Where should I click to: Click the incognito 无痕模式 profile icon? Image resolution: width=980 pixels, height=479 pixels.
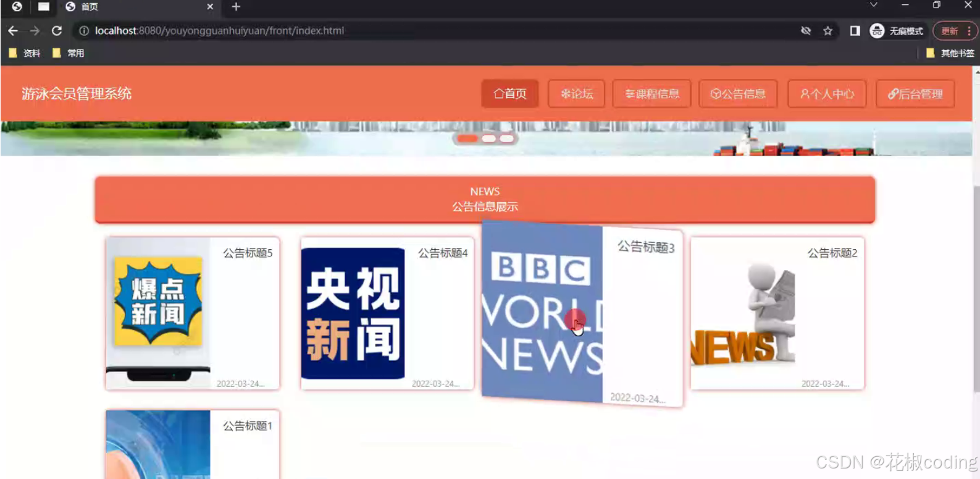[x=897, y=31]
